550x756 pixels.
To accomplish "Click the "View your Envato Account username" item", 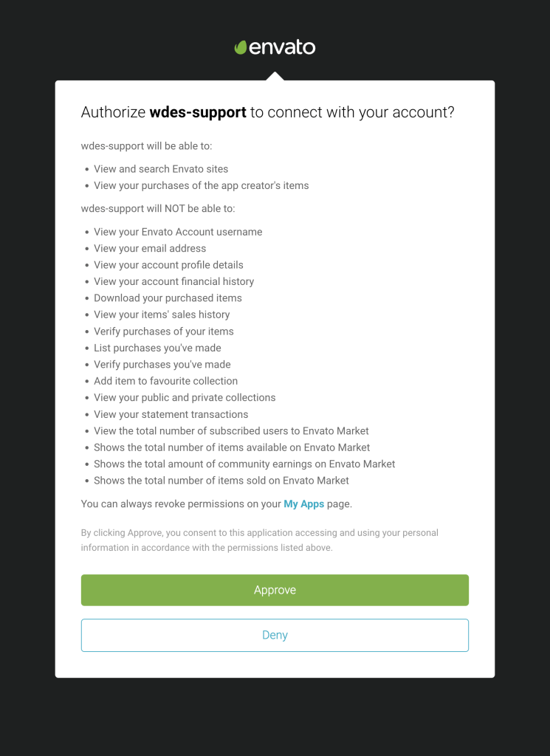I will tap(178, 232).
